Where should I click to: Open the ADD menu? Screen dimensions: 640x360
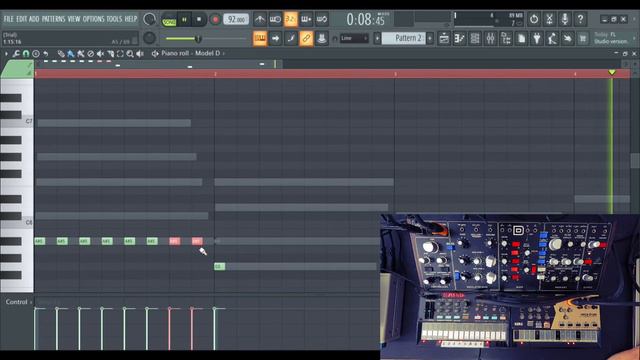[34, 19]
